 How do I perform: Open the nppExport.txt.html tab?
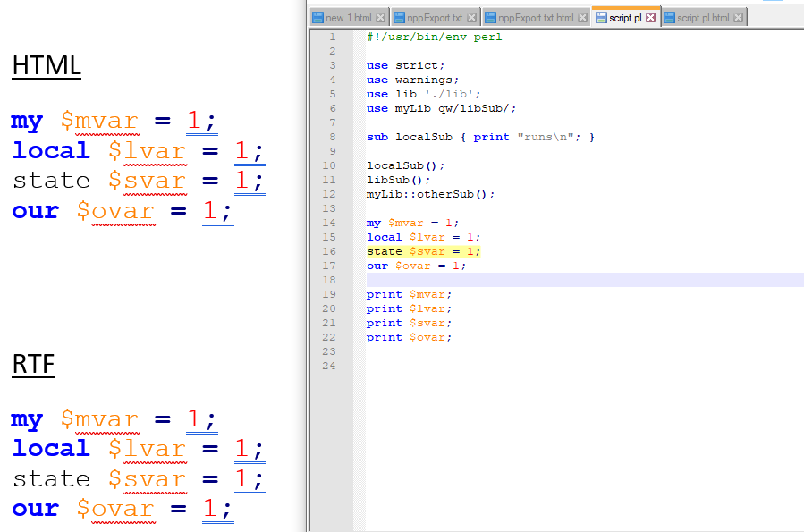[536, 17]
